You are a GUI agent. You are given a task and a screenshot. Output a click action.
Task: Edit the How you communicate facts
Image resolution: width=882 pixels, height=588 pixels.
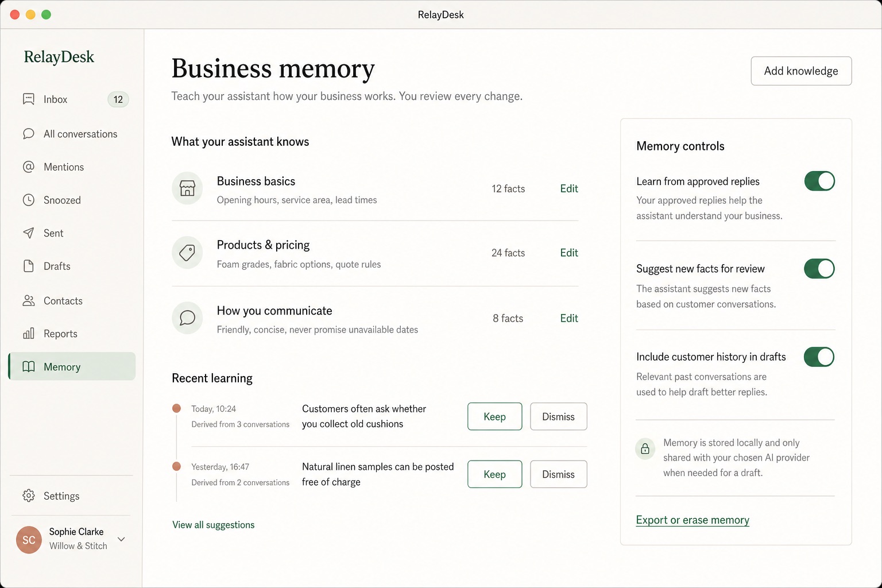point(569,318)
